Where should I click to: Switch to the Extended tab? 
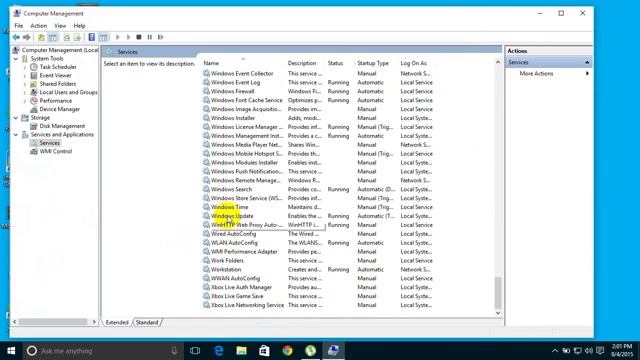pyautogui.click(x=117, y=322)
